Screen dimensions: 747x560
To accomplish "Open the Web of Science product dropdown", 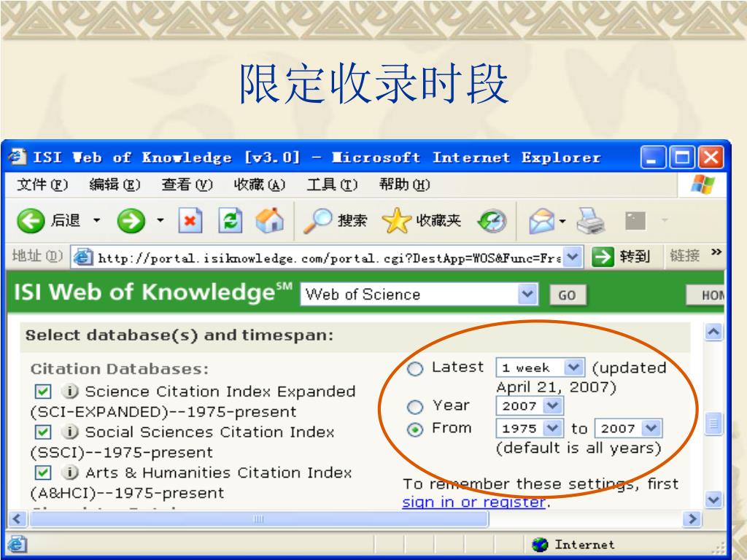I will (419, 295).
